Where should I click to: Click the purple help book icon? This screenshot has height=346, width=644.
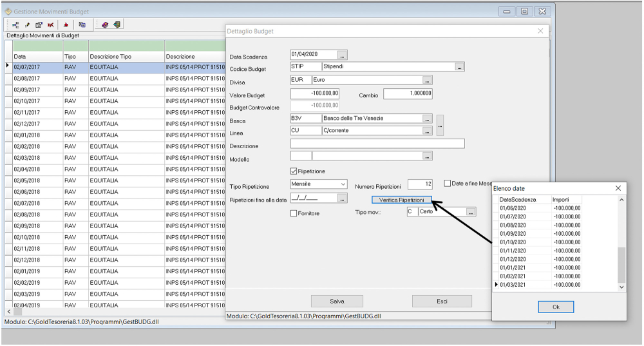(105, 24)
